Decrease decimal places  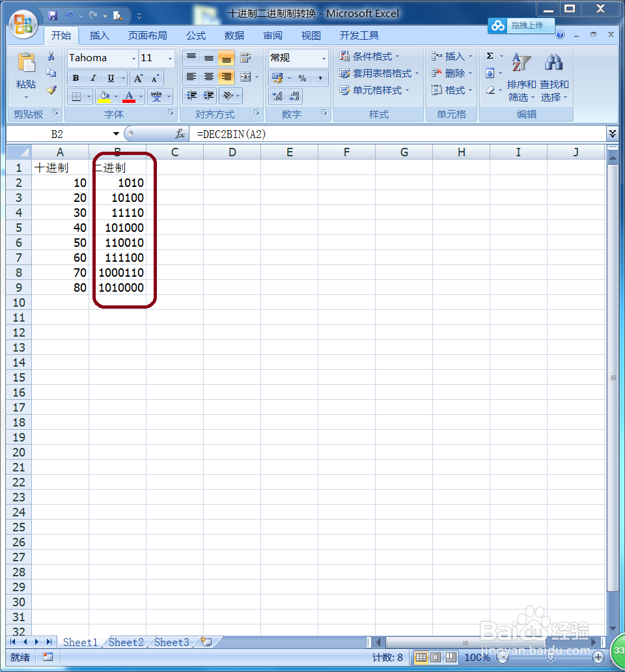pos(294,96)
